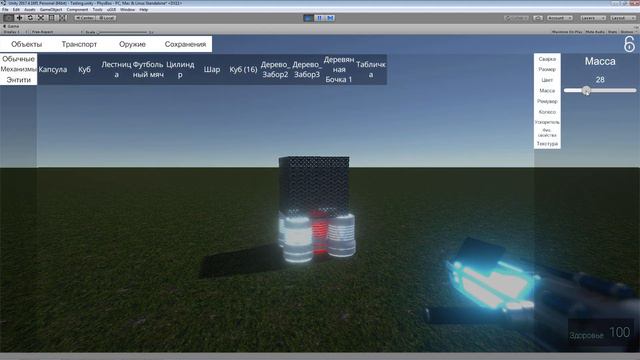
Task: Spawn the Цилиндр object
Action: 180,69
